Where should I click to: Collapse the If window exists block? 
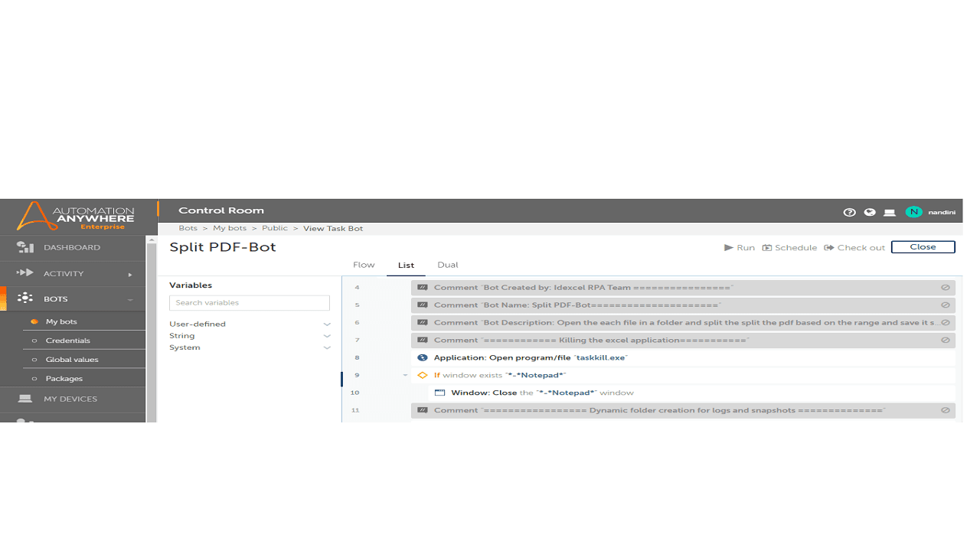[406, 375]
